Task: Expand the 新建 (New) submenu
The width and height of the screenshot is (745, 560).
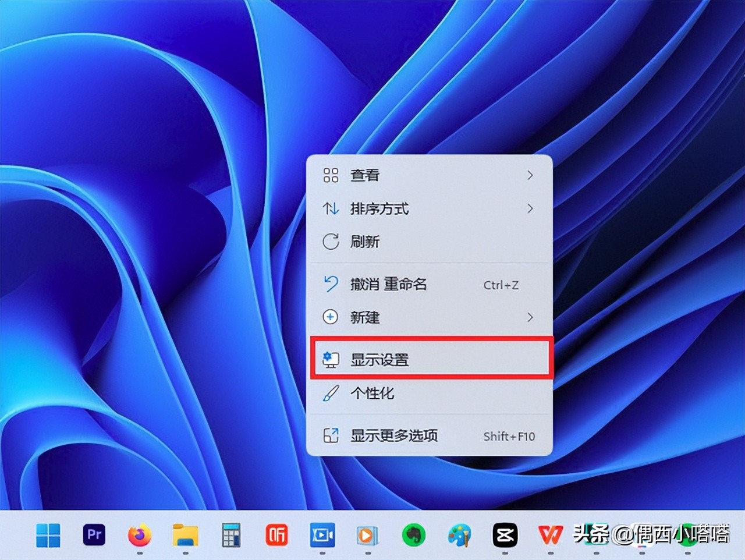Action: click(x=430, y=318)
